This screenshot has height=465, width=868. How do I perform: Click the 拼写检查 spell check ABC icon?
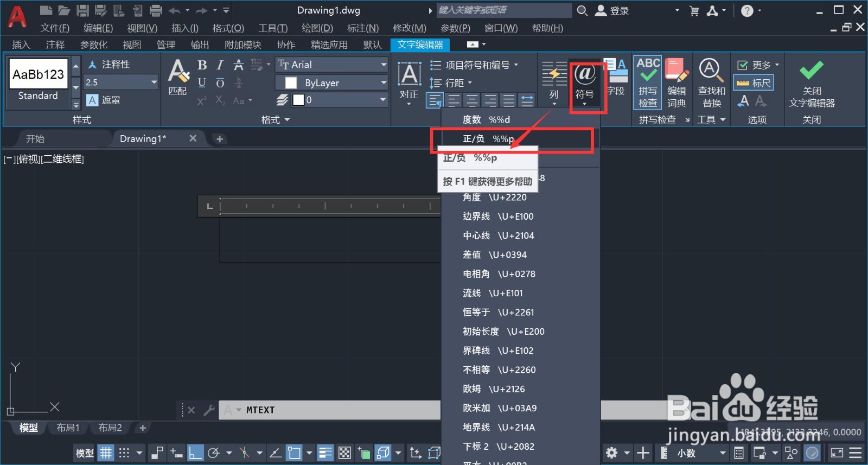648,82
